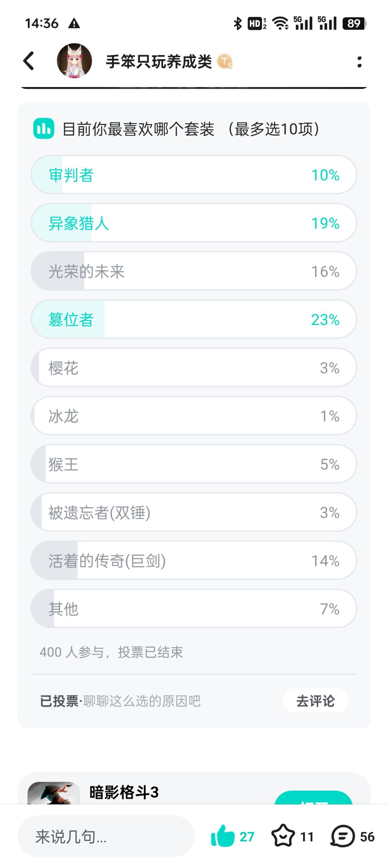Choose the 光荣的未来 poll option

pos(194,271)
